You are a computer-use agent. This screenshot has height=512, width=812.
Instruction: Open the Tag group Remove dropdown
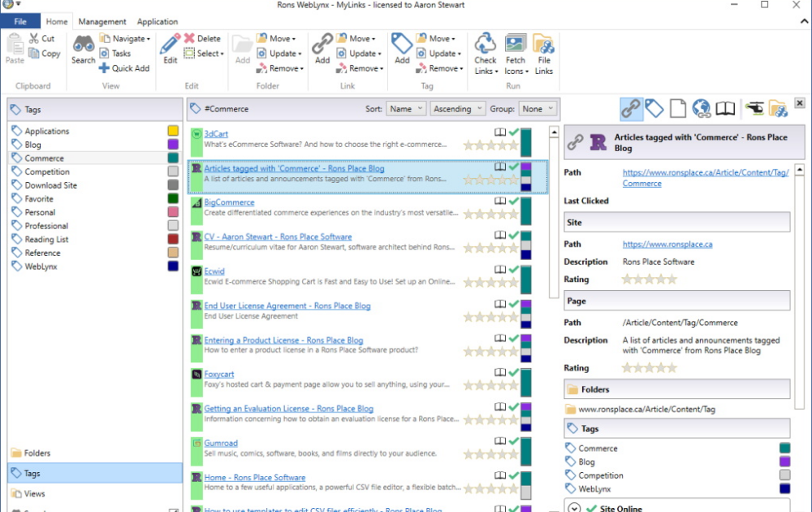[439, 68]
